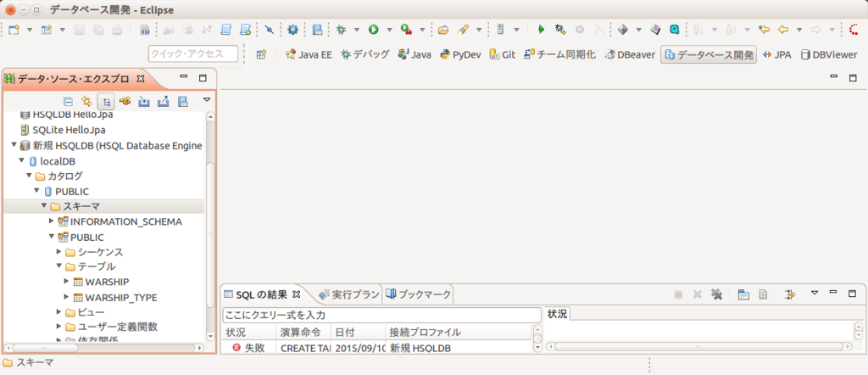
Task: Click the Search flashlight icon
Action: pyautogui.click(x=463, y=30)
